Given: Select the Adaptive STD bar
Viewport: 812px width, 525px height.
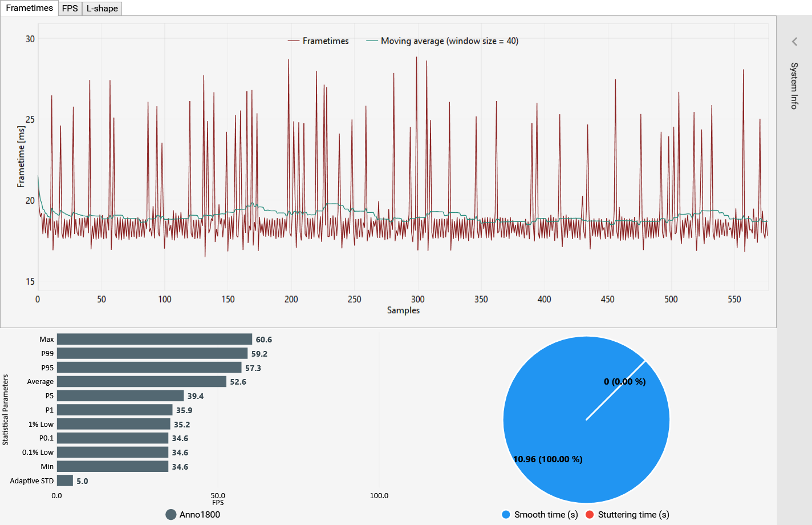Looking at the screenshot, I should coord(65,480).
